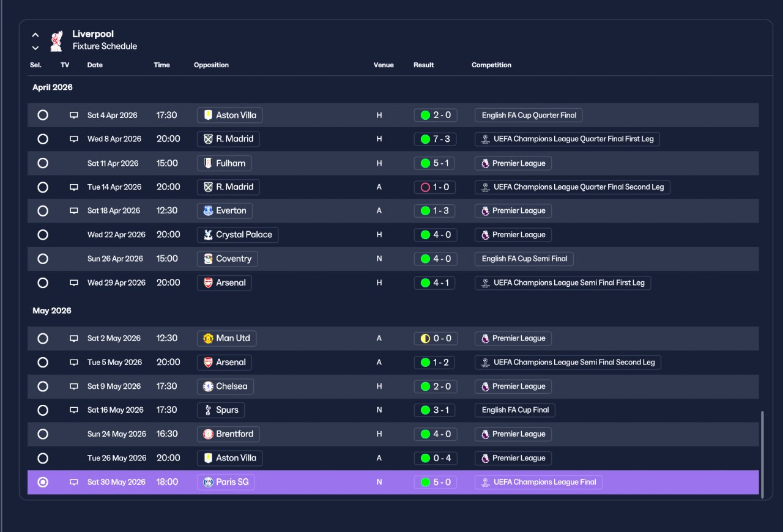Click the Man Utd club crest icon
The height and width of the screenshot is (532, 783).
(208, 338)
